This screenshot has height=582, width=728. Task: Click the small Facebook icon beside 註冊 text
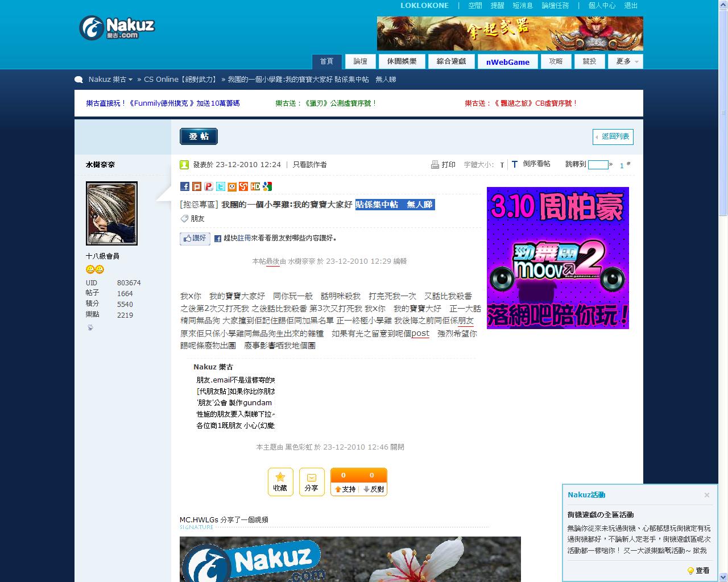(217, 239)
